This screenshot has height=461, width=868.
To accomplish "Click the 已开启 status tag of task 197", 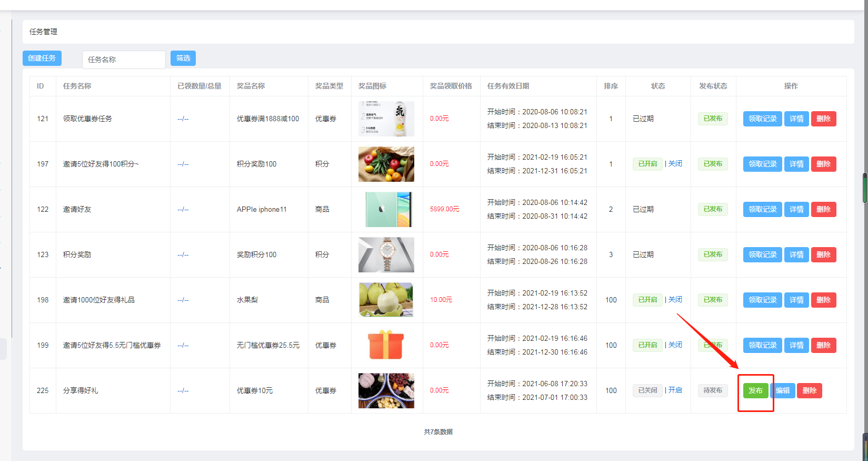I will tap(647, 164).
